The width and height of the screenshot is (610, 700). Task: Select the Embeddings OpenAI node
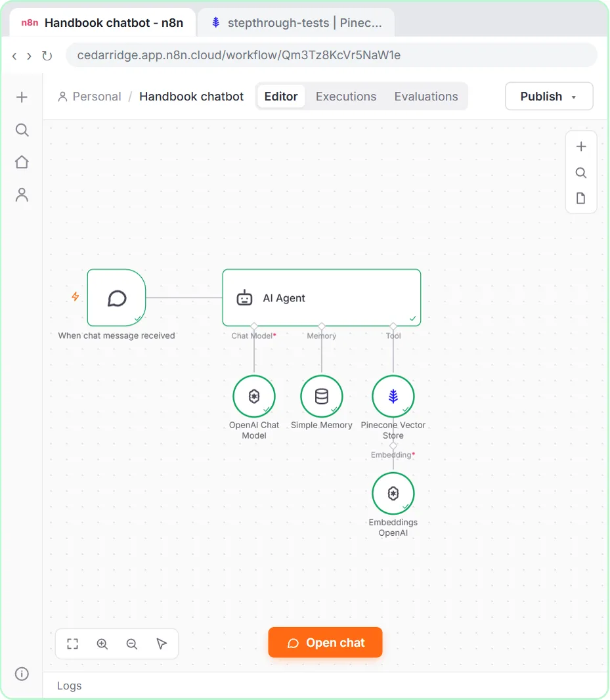pyautogui.click(x=393, y=494)
